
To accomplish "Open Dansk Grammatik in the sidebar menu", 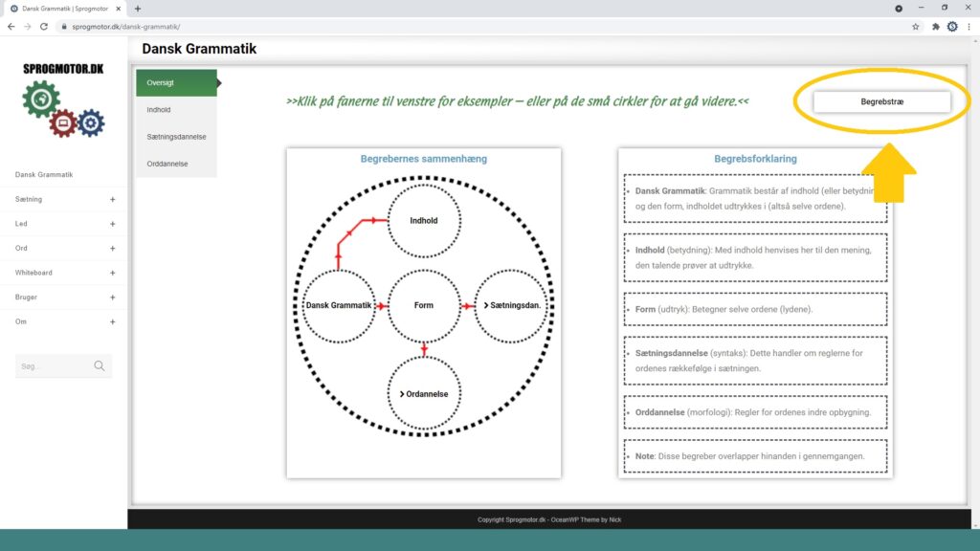I will coord(44,175).
